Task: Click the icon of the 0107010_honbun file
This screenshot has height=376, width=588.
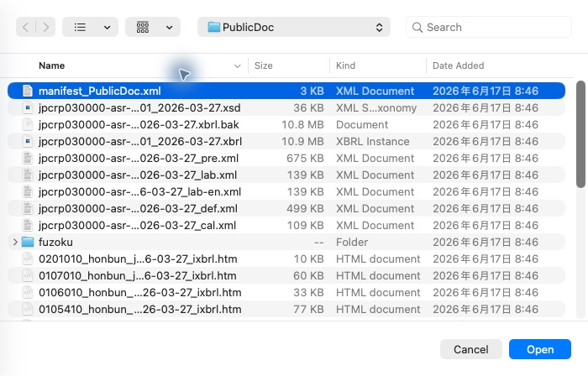Action: (28, 276)
